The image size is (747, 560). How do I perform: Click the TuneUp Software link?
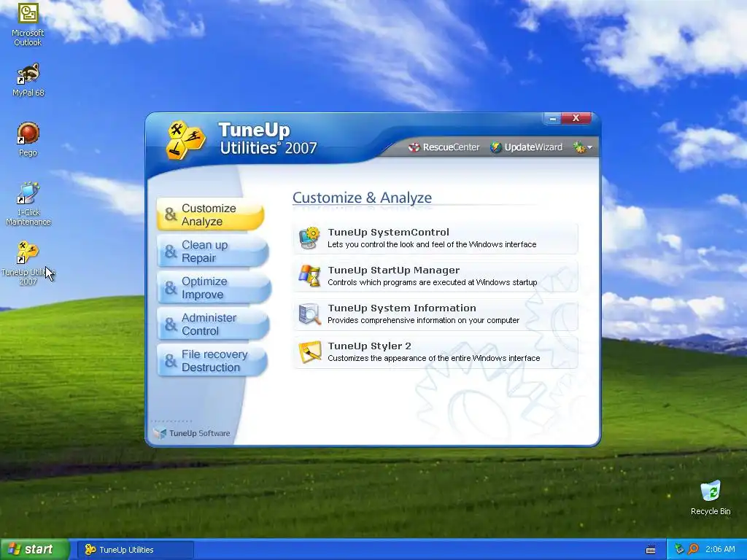(x=192, y=433)
